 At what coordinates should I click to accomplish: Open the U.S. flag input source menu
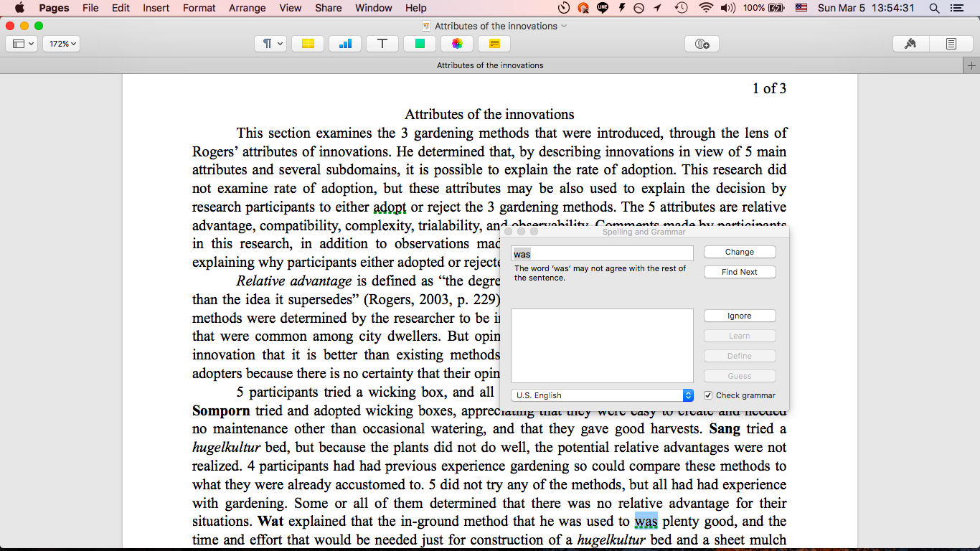[x=801, y=8]
